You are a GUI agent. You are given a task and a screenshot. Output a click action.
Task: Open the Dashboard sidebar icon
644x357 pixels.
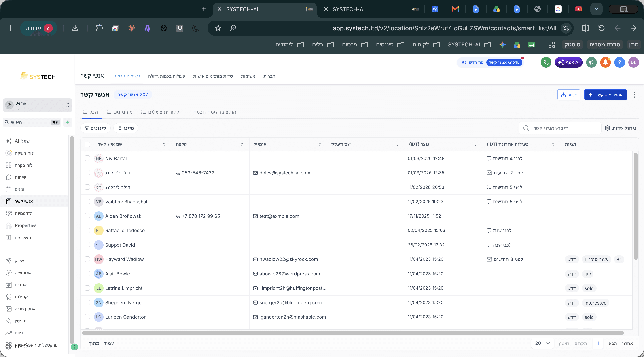9,165
